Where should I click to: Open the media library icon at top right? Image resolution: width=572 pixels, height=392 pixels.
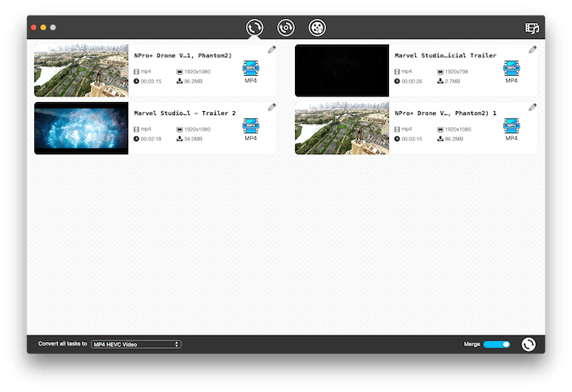pos(532,28)
